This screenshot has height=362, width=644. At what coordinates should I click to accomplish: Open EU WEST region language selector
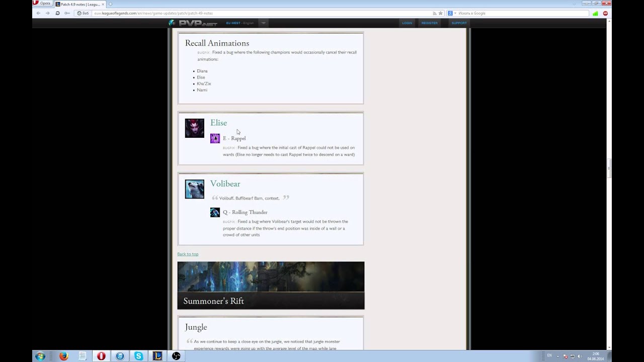click(x=239, y=23)
